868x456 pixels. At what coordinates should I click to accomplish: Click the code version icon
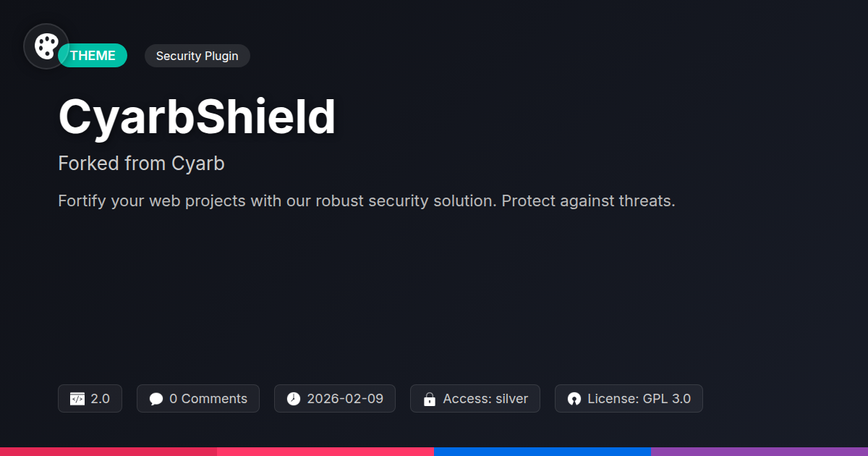click(77, 399)
